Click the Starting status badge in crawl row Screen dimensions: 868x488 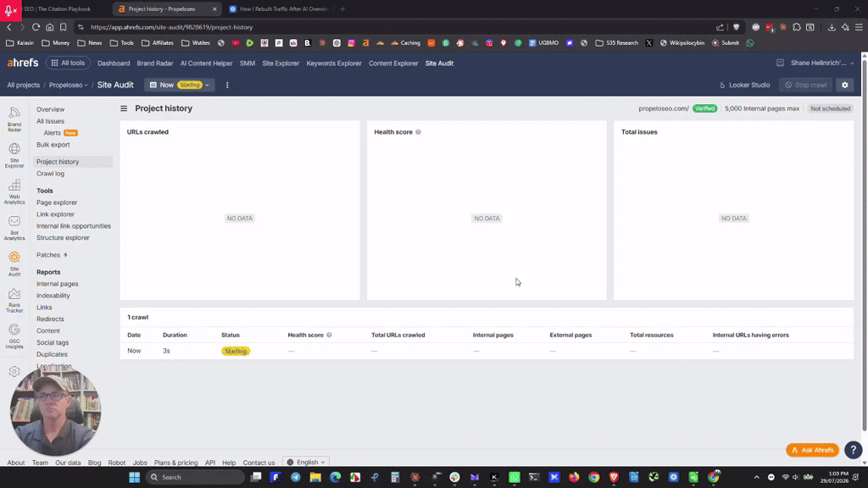pos(236,351)
